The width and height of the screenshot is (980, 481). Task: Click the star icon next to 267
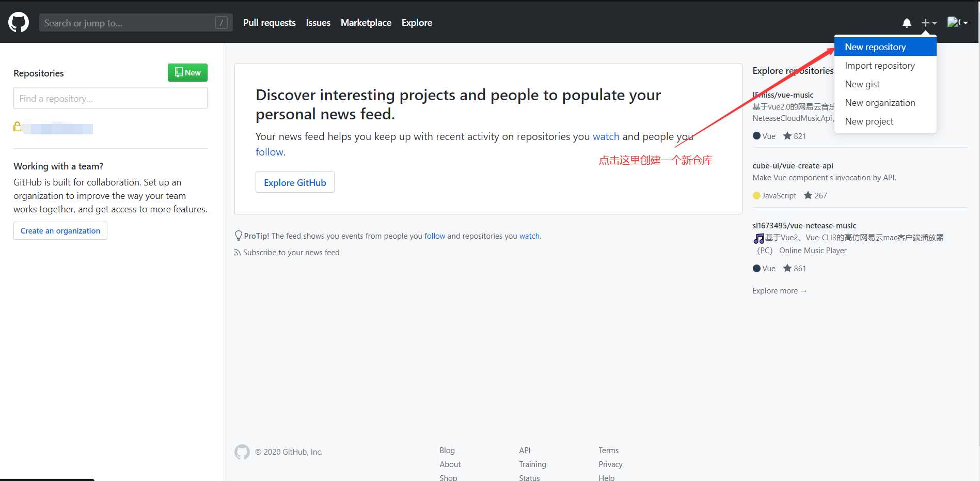pos(808,195)
